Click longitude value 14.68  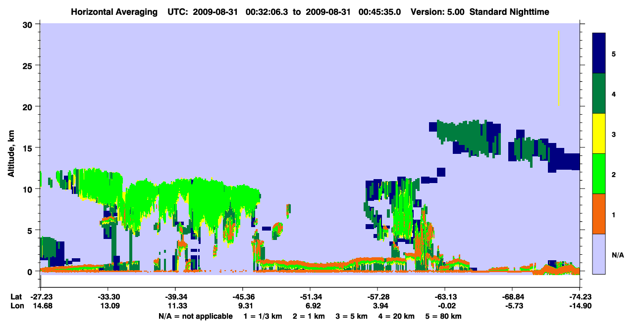click(x=42, y=306)
